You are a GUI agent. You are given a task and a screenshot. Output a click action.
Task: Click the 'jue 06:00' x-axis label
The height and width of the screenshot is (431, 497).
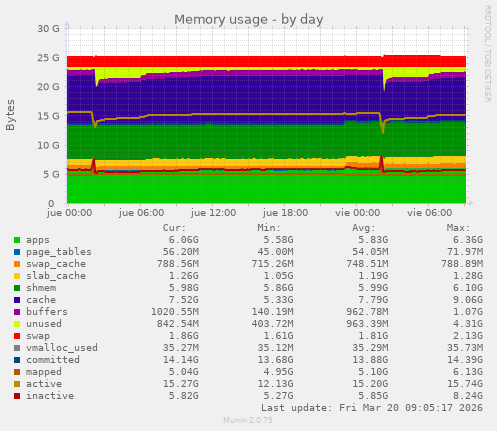[141, 213]
